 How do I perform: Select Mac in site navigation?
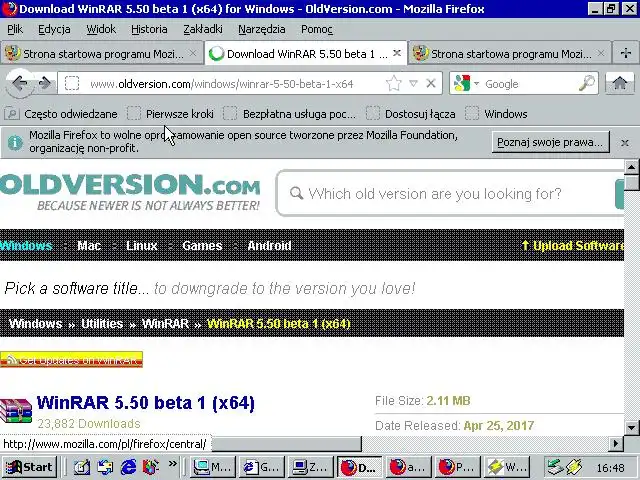pos(89,245)
